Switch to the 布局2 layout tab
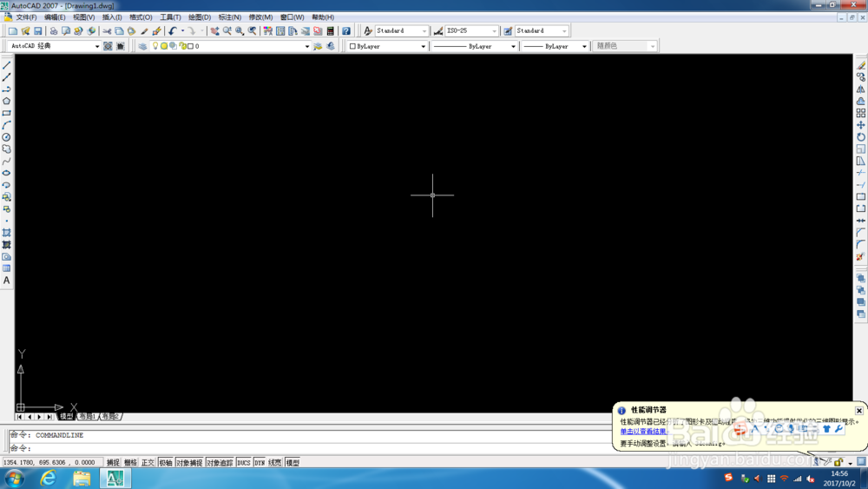The image size is (868, 489). (110, 416)
